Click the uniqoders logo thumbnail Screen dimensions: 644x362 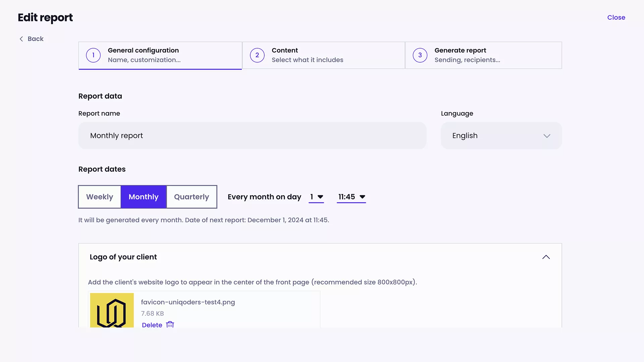[112, 310]
